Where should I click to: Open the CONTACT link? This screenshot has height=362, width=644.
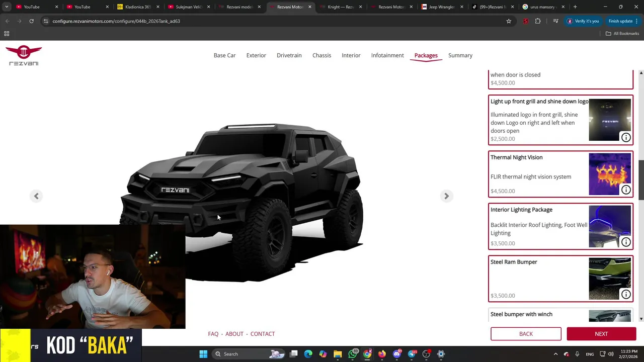pyautogui.click(x=263, y=334)
